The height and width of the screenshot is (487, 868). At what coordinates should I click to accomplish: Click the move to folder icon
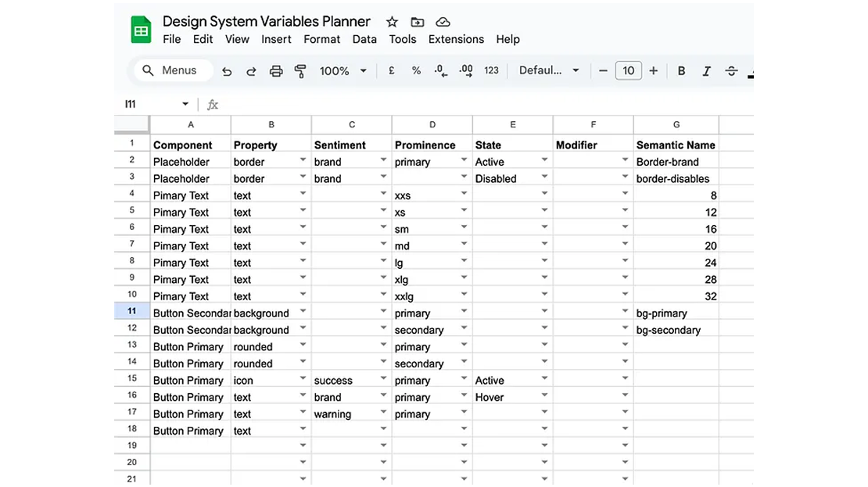[418, 22]
